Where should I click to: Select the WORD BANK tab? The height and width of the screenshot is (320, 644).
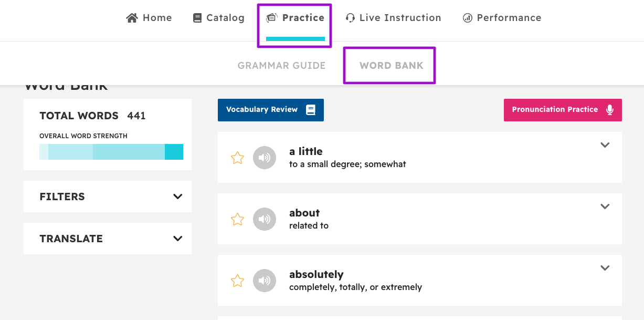point(392,66)
